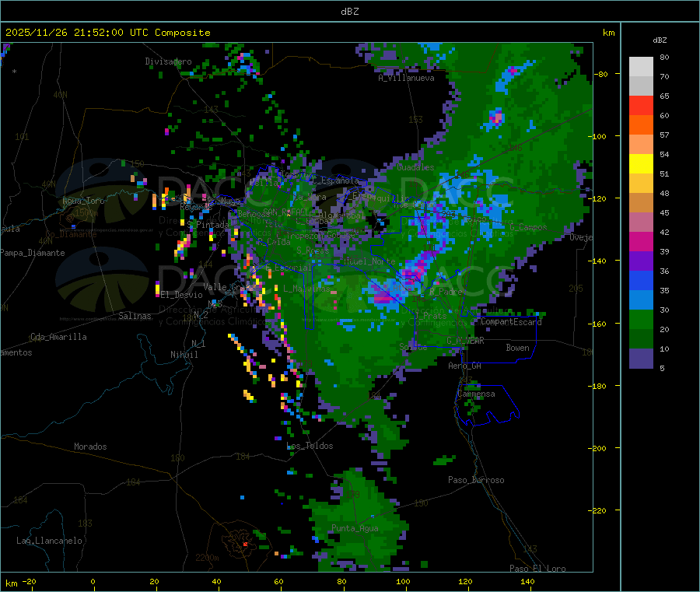This screenshot has width=700, height=592.
Task: Click the km label at the bottom-left axis
Action: coord(11,583)
